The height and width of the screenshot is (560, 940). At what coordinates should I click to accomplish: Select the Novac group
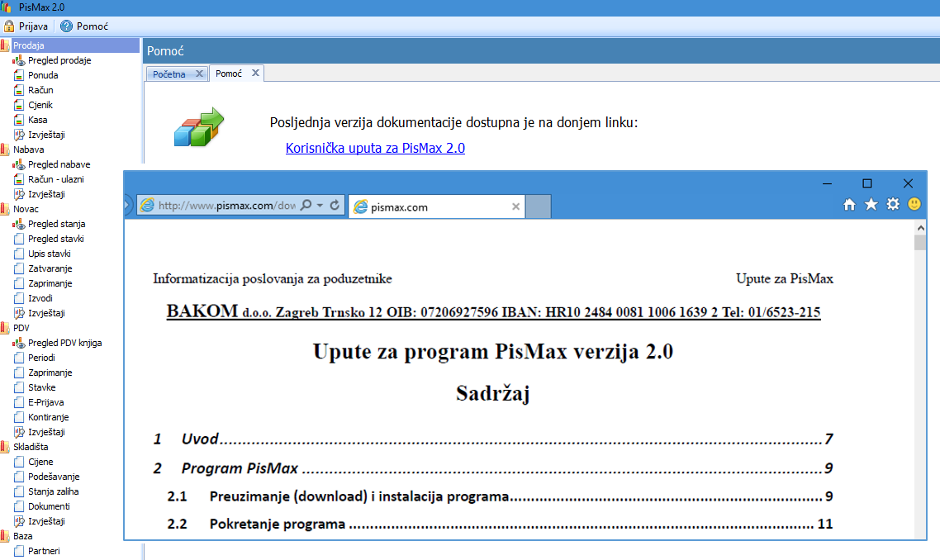26,209
